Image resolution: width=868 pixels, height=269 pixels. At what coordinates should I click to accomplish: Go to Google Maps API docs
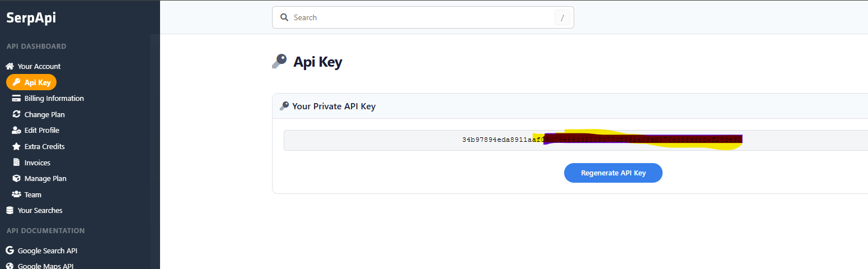(x=45, y=266)
